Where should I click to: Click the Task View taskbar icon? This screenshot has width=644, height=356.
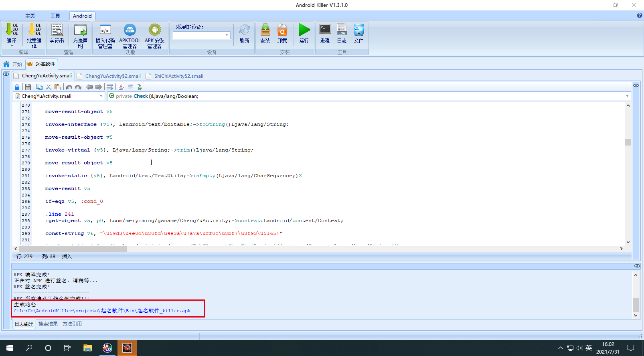[67, 348]
